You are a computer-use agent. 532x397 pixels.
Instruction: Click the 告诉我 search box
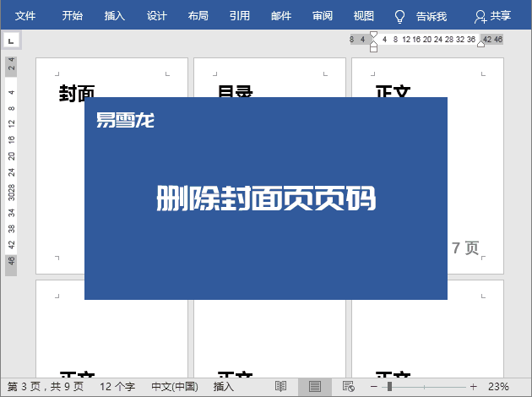tap(432, 16)
